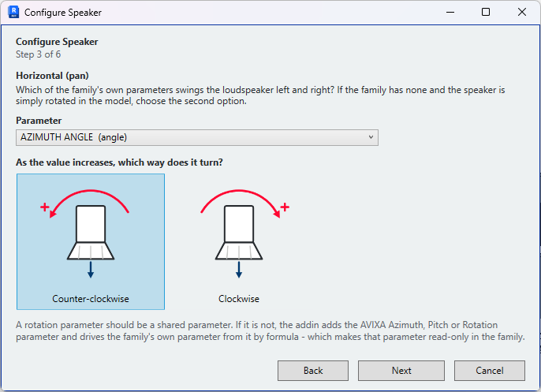Click the 'Horizontal (pan)' heading
The height and width of the screenshot is (392, 541).
pyautogui.click(x=52, y=76)
